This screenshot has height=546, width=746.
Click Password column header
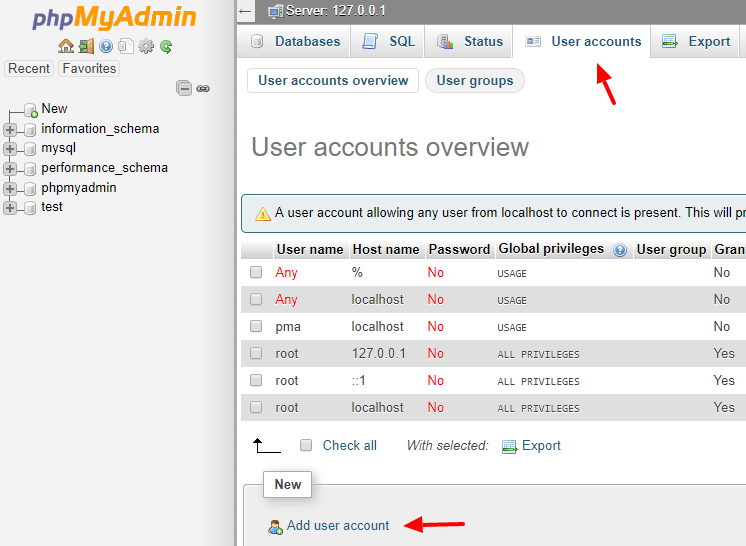[x=459, y=250]
